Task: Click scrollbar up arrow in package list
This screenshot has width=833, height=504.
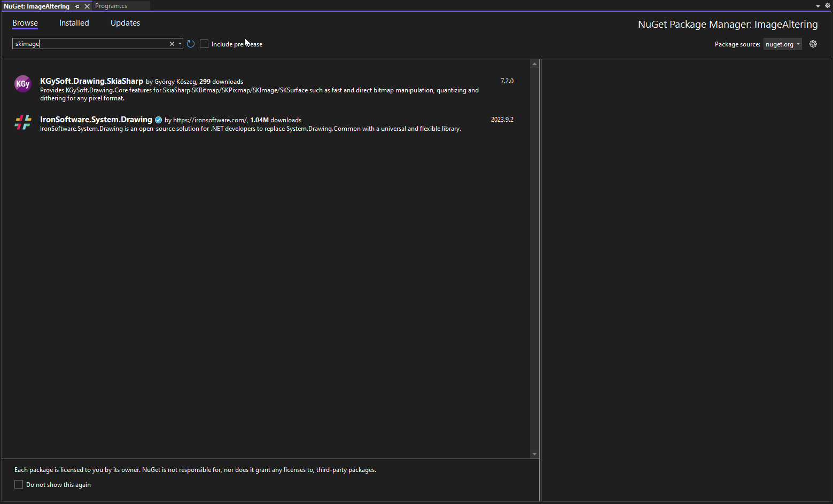Action: [x=534, y=64]
